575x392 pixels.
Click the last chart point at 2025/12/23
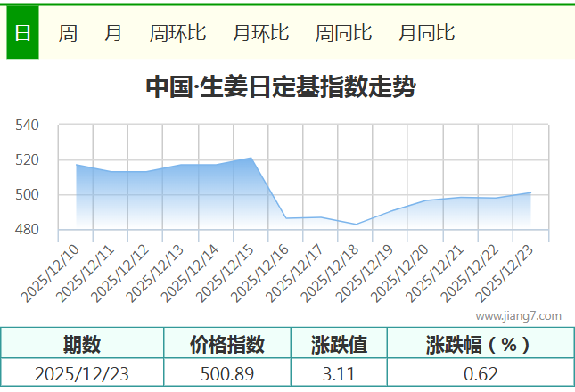[530, 192]
